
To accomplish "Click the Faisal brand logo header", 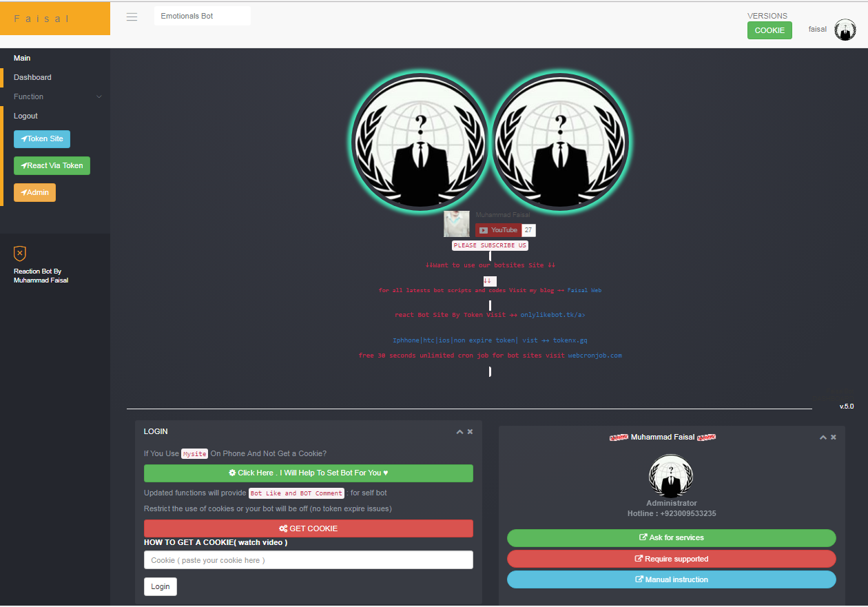I will pos(55,19).
